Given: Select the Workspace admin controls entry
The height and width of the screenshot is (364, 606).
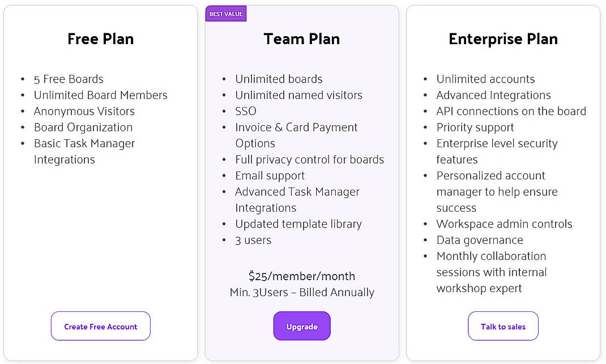Looking at the screenshot, I should (x=505, y=224).
